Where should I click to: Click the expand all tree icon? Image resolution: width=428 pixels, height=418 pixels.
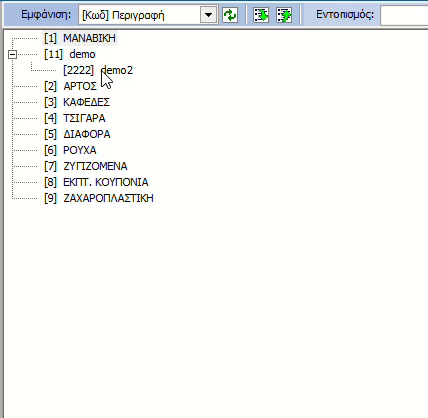click(x=261, y=15)
